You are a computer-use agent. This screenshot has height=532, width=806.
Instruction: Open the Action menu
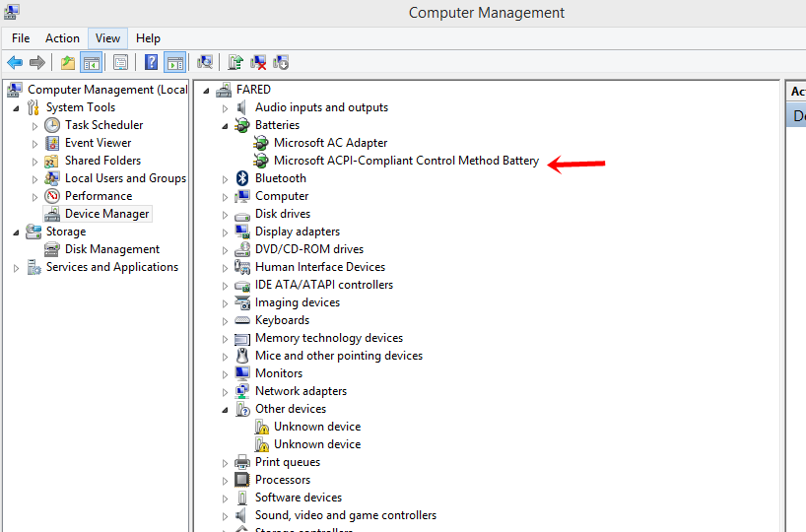[x=62, y=38]
